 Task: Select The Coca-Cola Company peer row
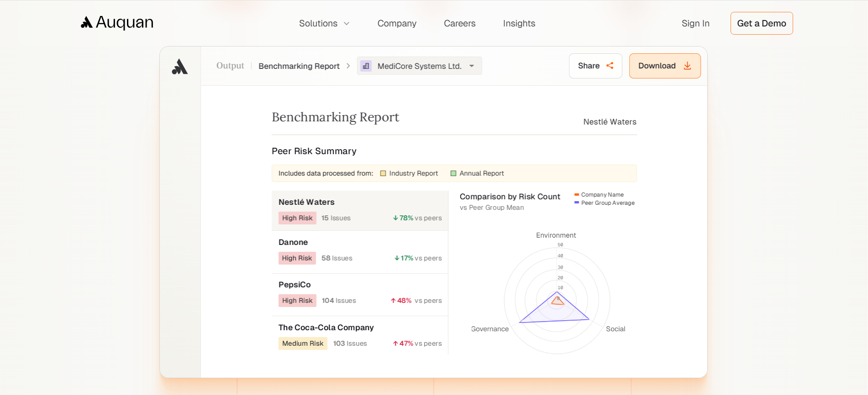pos(360,335)
